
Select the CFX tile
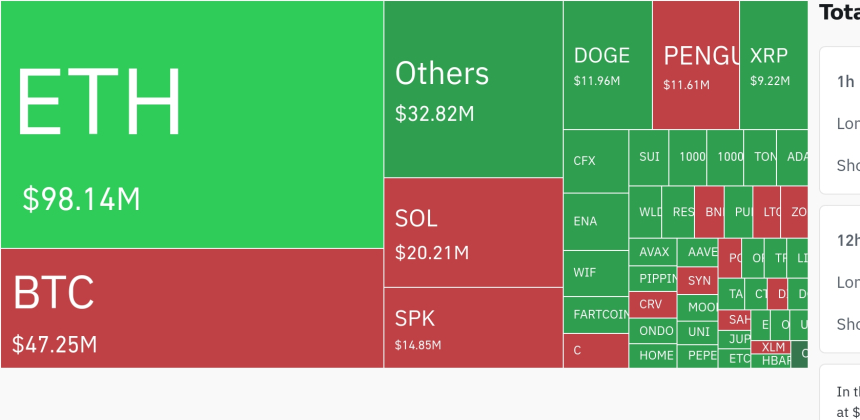pos(596,161)
